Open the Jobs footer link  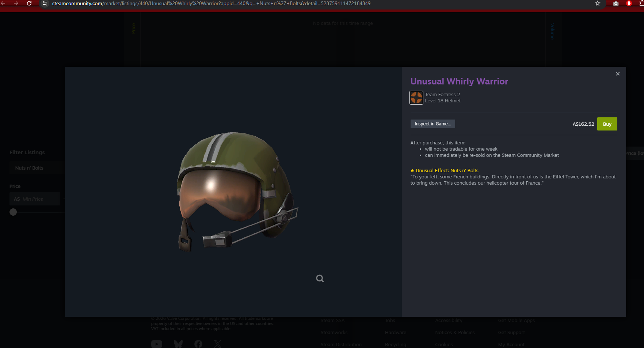[x=390, y=321]
